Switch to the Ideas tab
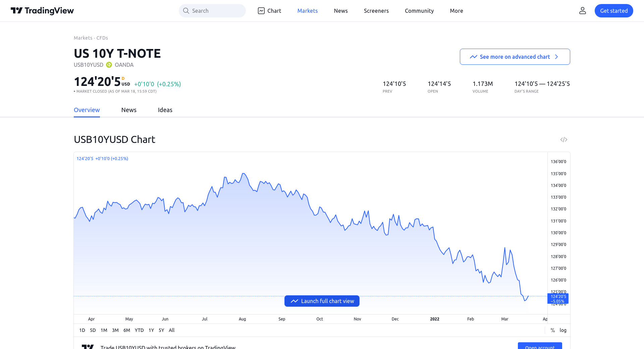This screenshot has width=644, height=349. pyautogui.click(x=165, y=110)
